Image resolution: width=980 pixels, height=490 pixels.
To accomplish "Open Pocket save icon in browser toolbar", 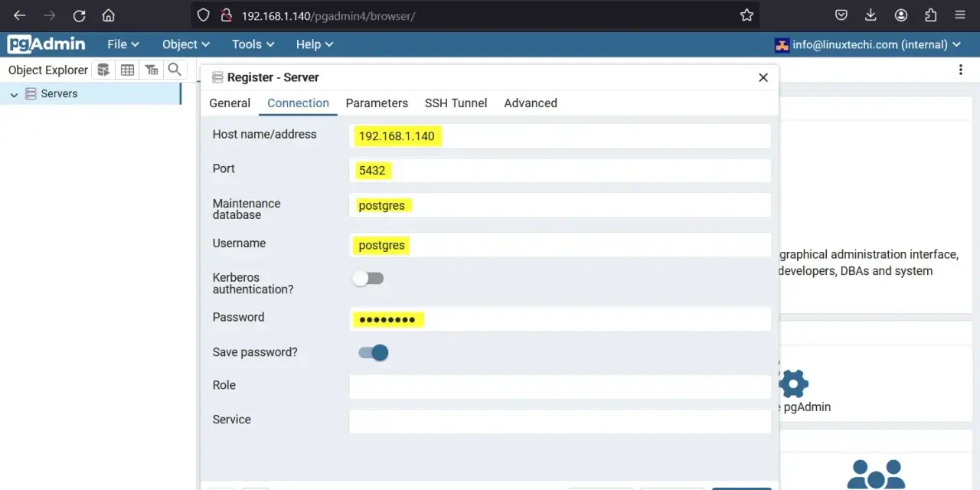I will 841,15.
